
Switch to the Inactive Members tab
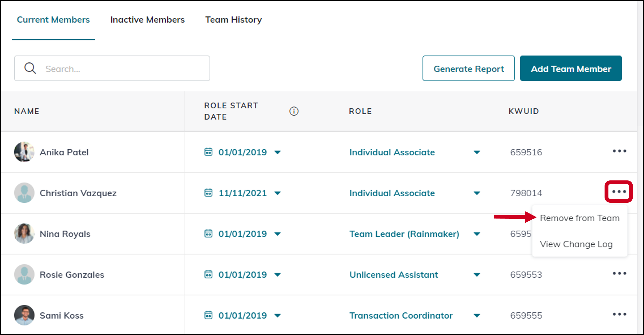147,19
